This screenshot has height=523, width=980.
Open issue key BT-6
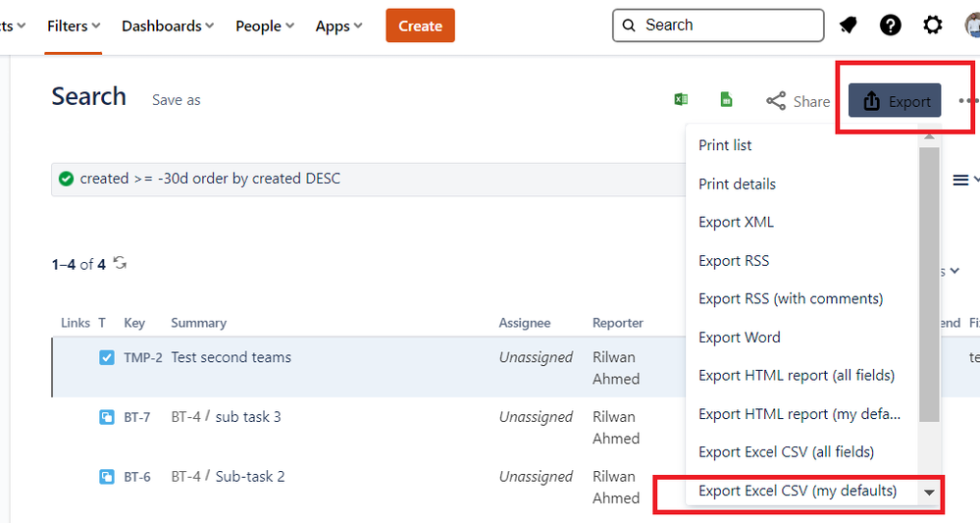[x=137, y=477]
